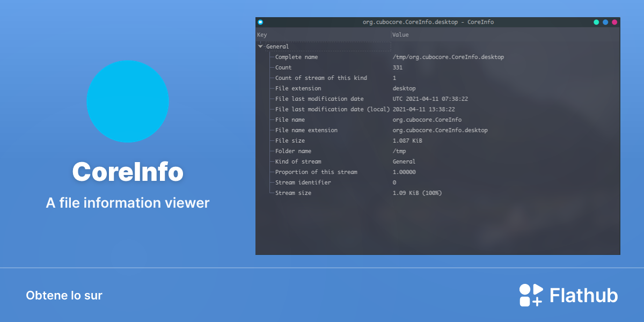Select the Kind of stream row
644x322 pixels.
click(x=438, y=162)
